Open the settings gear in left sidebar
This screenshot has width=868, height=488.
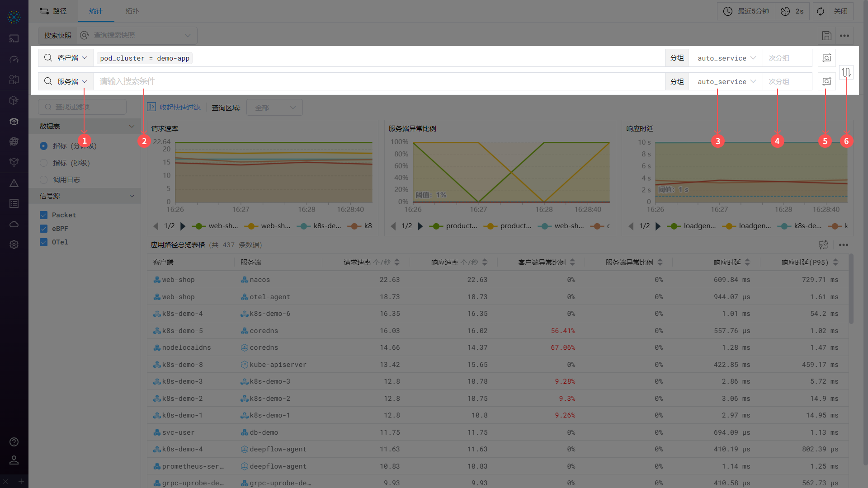(14, 244)
